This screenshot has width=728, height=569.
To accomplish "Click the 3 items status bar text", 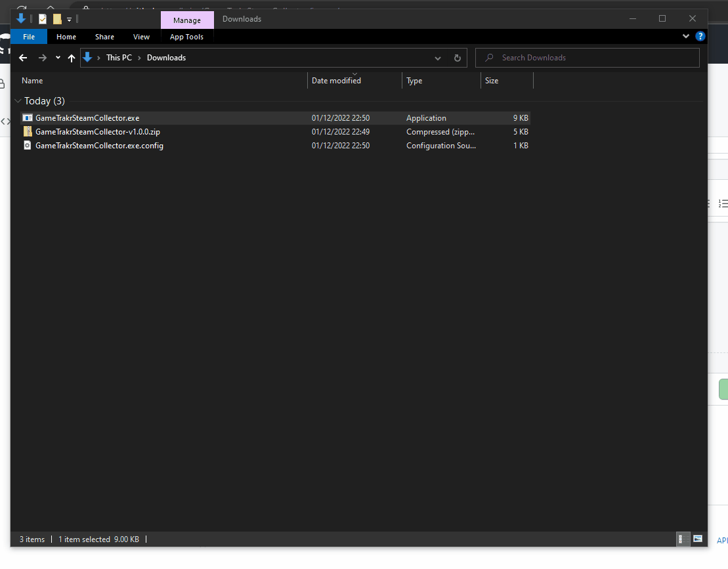I will click(32, 539).
